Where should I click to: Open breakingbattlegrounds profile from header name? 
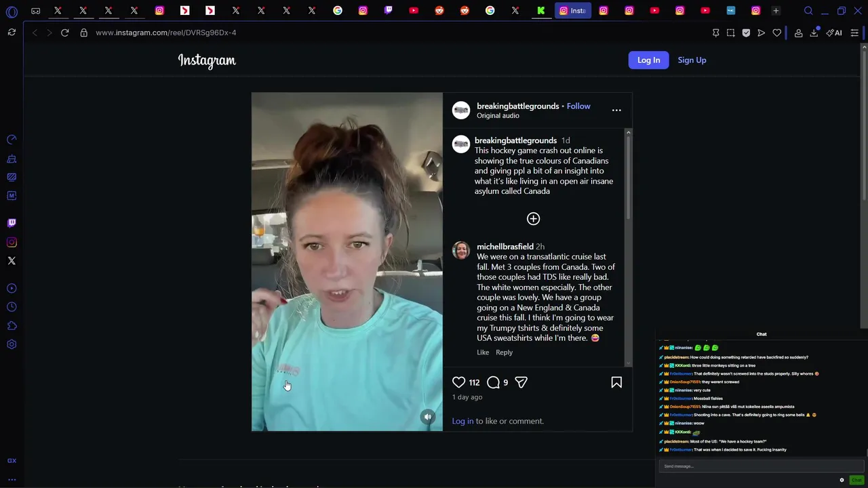click(x=517, y=106)
